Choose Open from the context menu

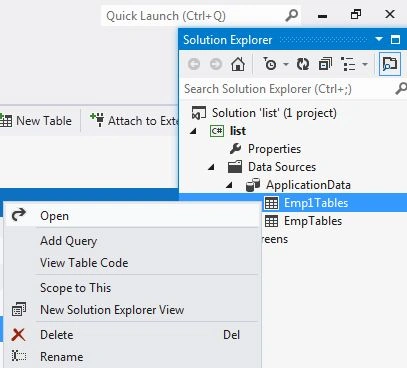click(132, 216)
